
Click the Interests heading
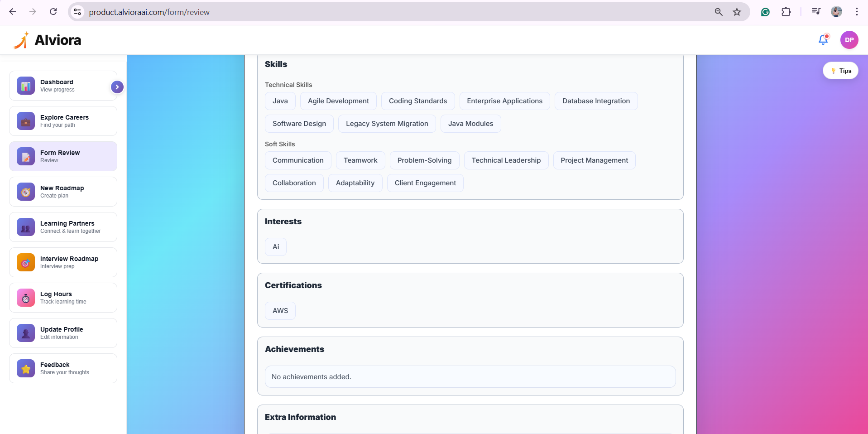[x=283, y=222]
